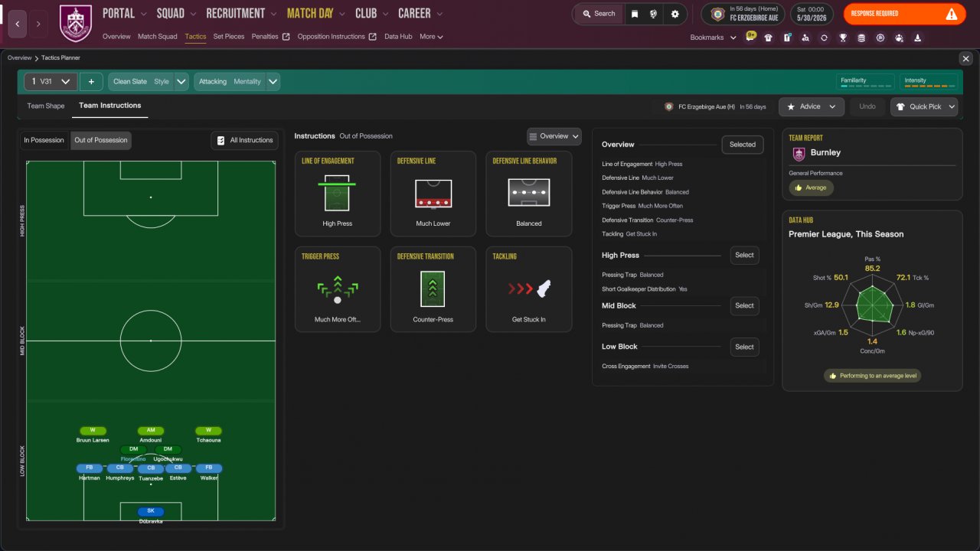Click the staff group shortcut icon
Screen dimensions: 980x551
(899, 37)
